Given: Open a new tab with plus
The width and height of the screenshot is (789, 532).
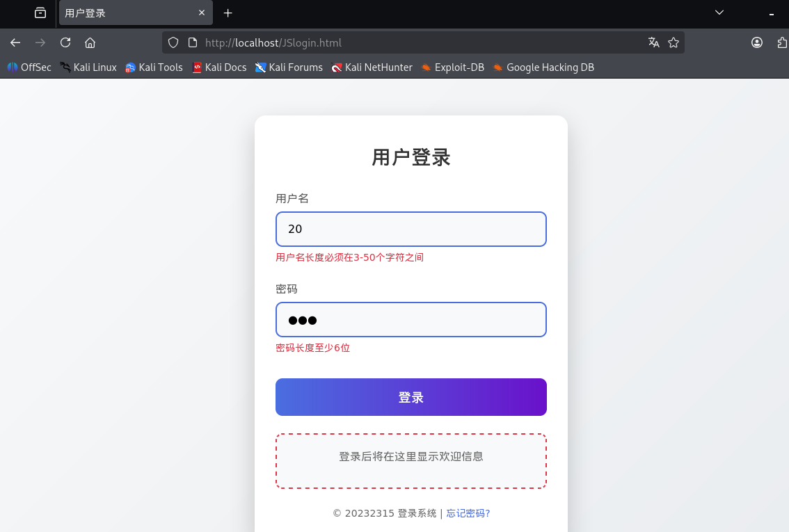Looking at the screenshot, I should coord(228,13).
